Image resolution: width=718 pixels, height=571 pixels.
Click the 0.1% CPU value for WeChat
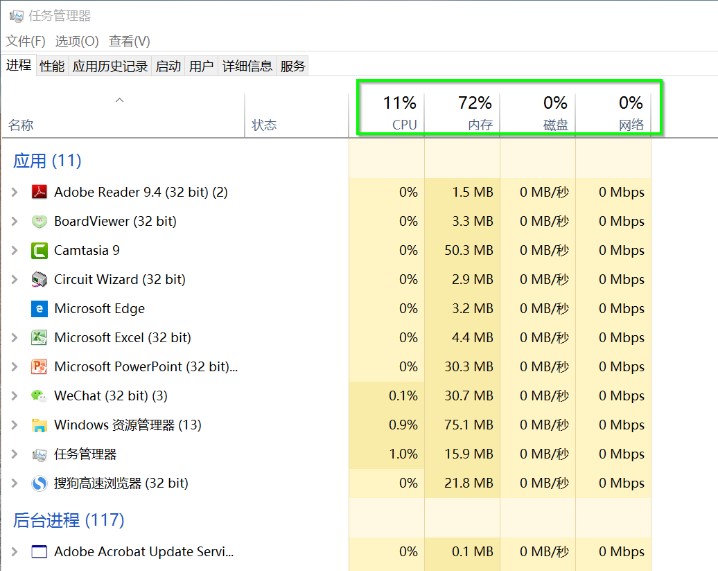(403, 396)
